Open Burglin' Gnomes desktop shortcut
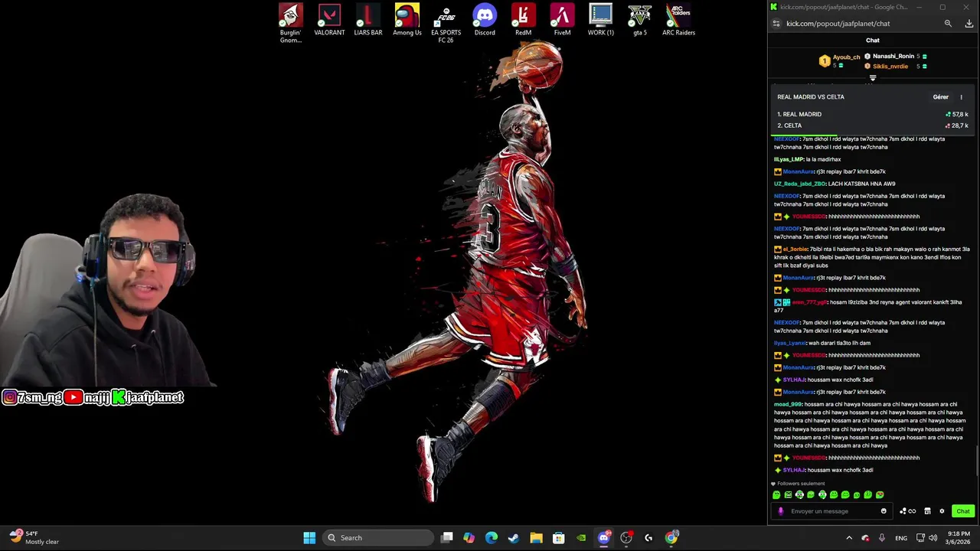 coord(290,23)
